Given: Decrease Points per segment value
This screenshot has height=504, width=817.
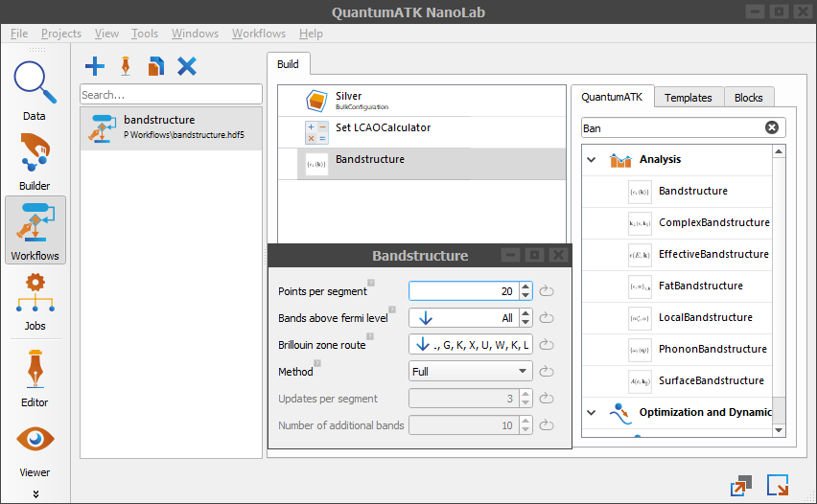Looking at the screenshot, I should (525, 296).
